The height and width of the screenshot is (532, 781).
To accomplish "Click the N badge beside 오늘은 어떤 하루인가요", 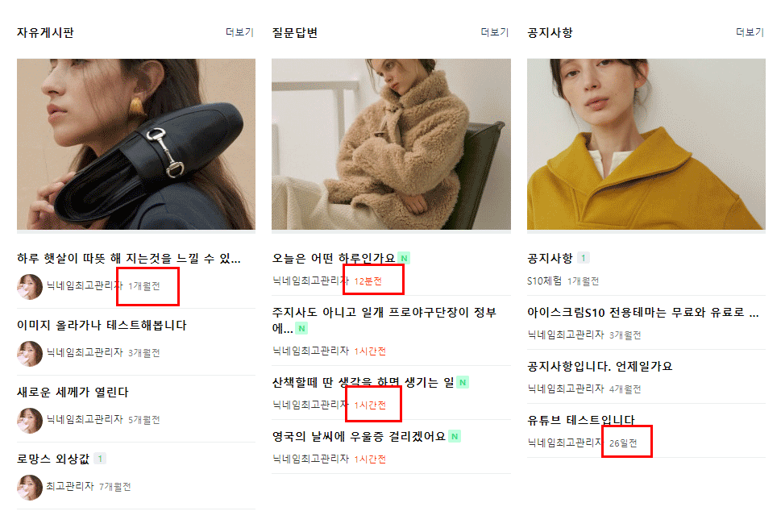I will tap(404, 258).
